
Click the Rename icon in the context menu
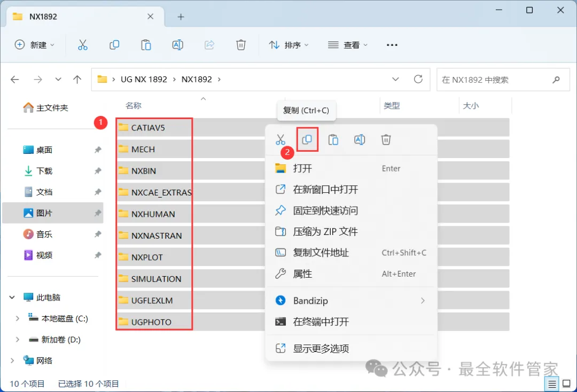[360, 140]
